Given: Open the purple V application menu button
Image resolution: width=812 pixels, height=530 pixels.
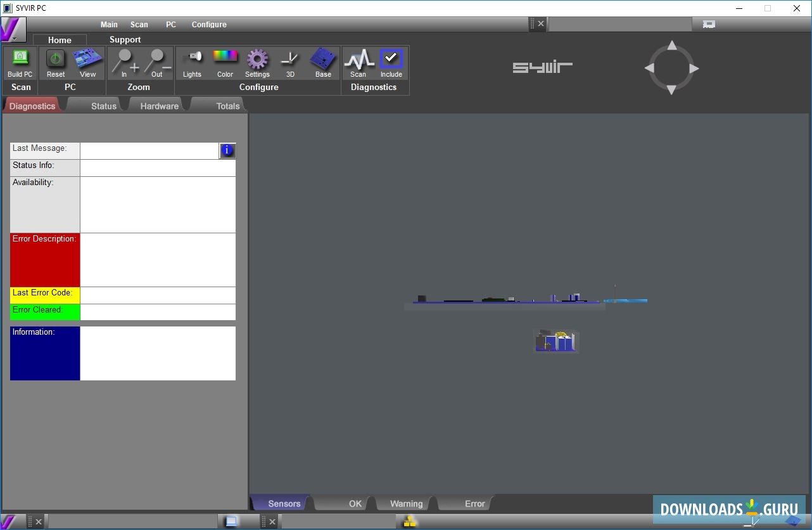Looking at the screenshot, I should click(x=13, y=30).
